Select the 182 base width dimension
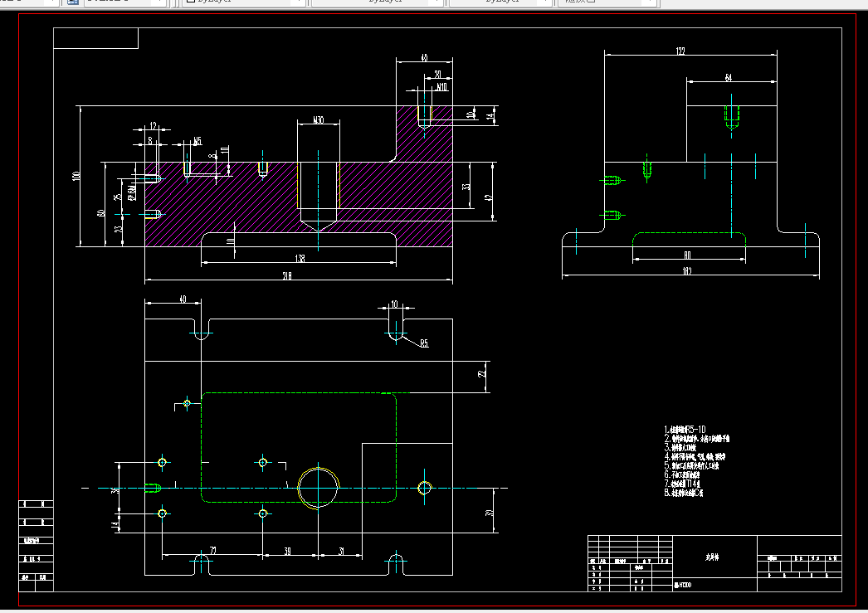The height and width of the screenshot is (613, 868). [x=687, y=271]
